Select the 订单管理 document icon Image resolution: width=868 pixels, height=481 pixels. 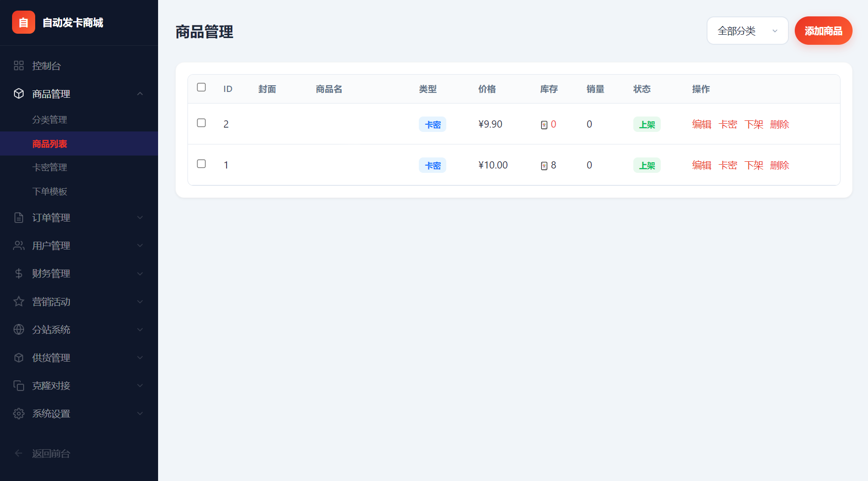[x=19, y=218]
